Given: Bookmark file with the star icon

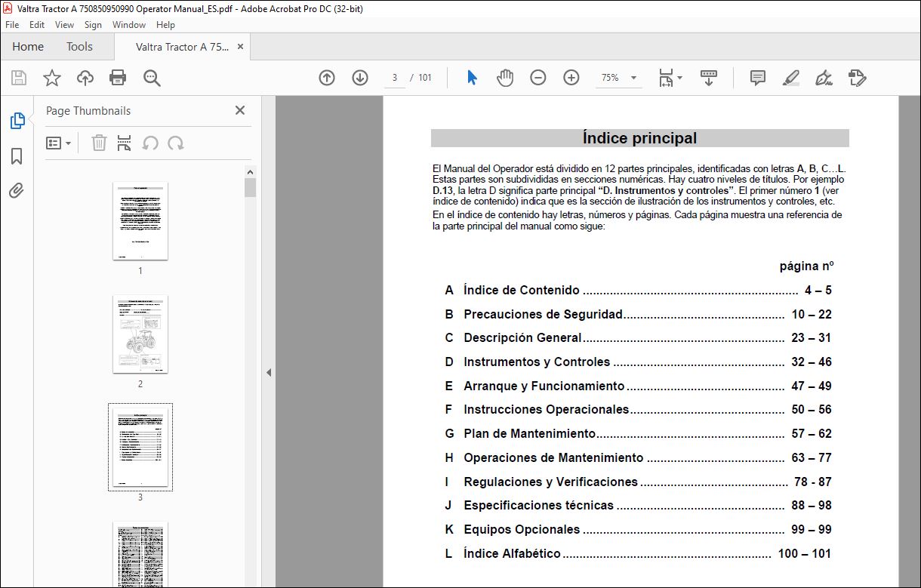Looking at the screenshot, I should (x=51, y=78).
